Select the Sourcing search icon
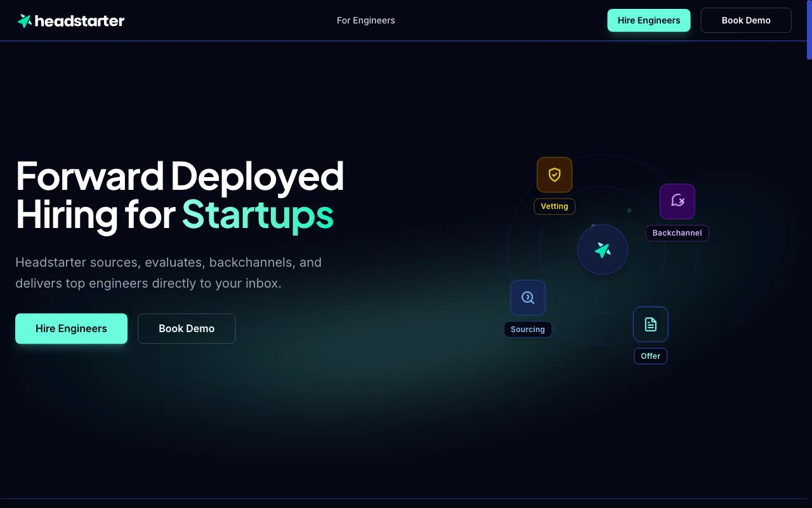 click(528, 298)
